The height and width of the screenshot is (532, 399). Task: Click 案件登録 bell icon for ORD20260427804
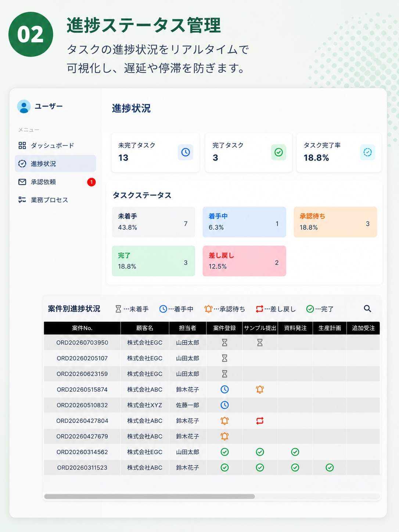[x=224, y=421]
